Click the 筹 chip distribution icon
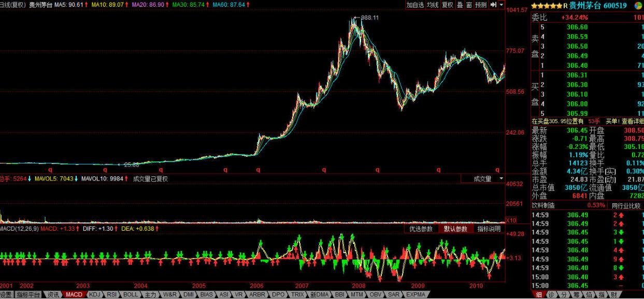Viewport: 644px width, 299px height. [576, 294]
